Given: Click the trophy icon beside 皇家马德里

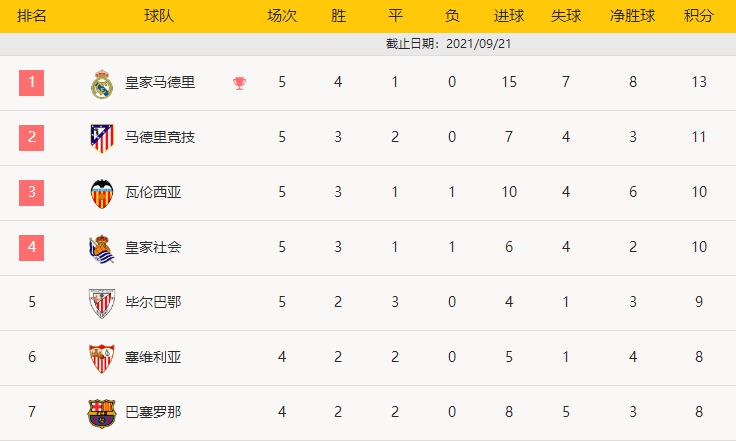Looking at the screenshot, I should coord(239,83).
